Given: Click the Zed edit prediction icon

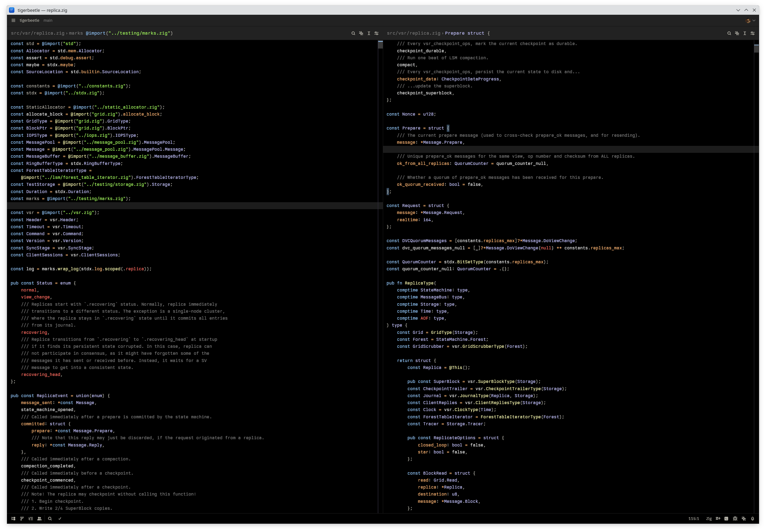Looking at the screenshot, I should click(718, 519).
